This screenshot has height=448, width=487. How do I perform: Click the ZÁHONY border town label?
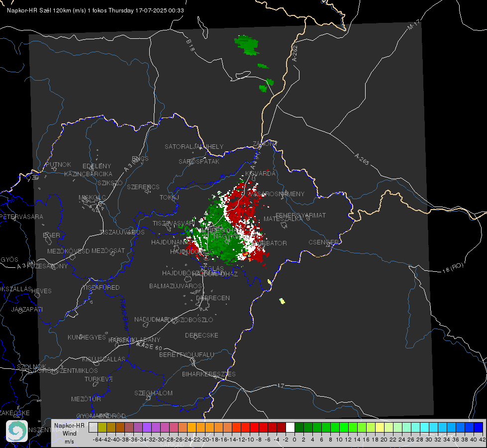(265, 144)
